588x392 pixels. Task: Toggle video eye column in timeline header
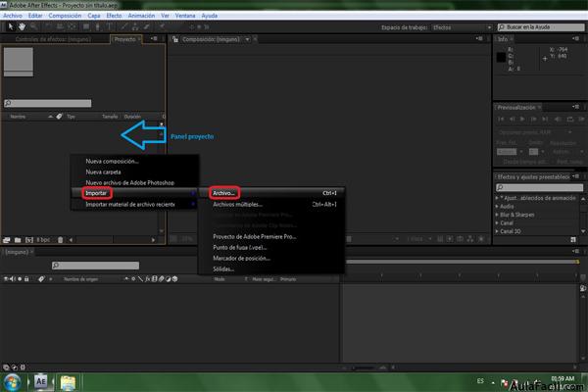pyautogui.click(x=6, y=278)
